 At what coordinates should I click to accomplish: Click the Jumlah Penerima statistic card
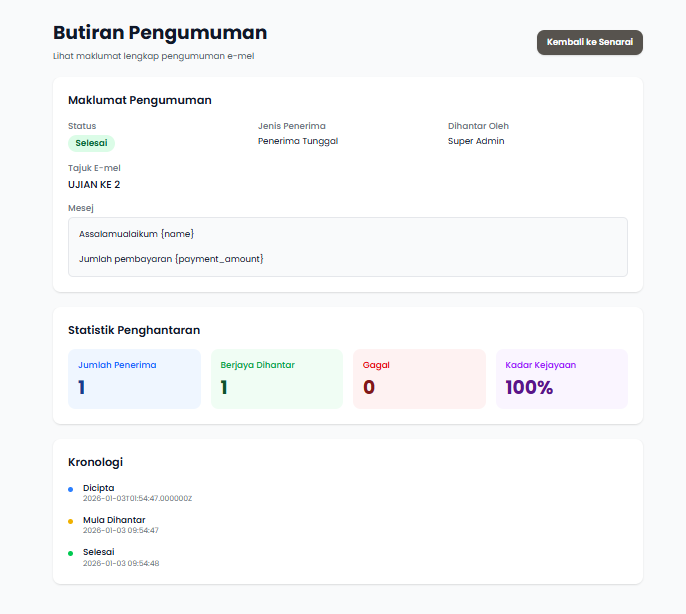(x=134, y=379)
